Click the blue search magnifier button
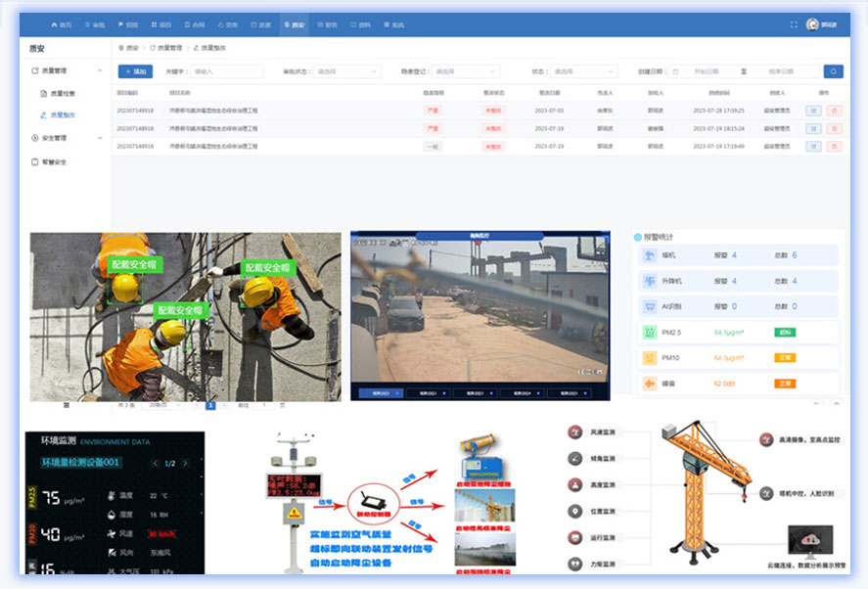The height and width of the screenshot is (589, 868). point(833,71)
